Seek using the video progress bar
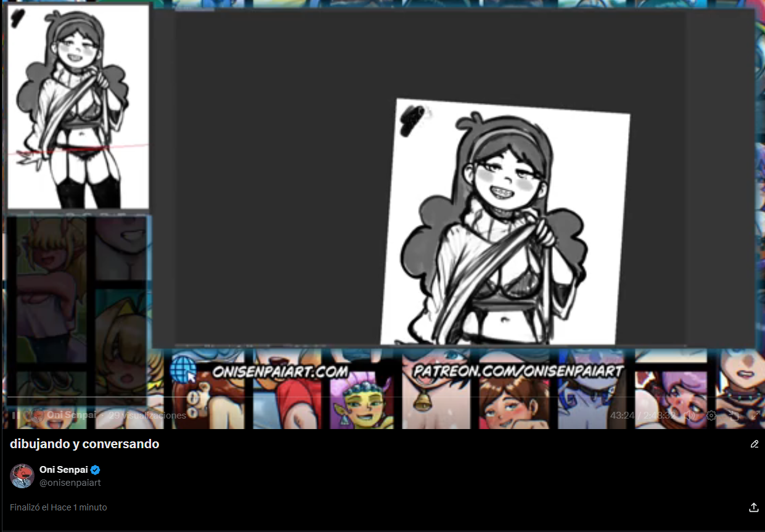The width and height of the screenshot is (765, 532). click(x=382, y=396)
